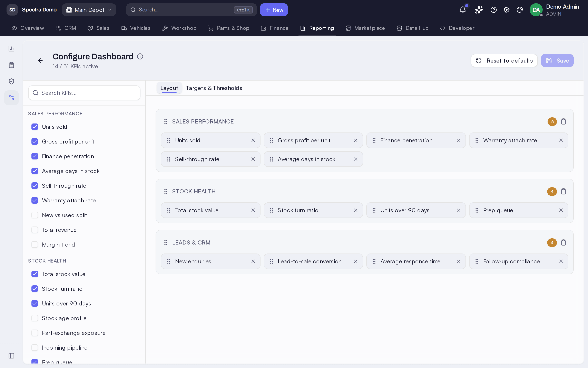Uncheck Finance penetration checkbox
This screenshot has width=588, height=368.
point(35,156)
